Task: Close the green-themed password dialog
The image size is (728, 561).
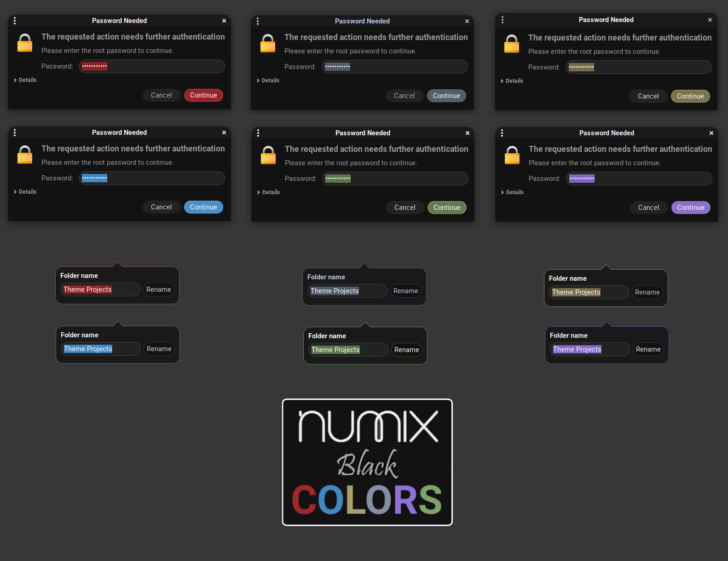Action: [x=468, y=133]
